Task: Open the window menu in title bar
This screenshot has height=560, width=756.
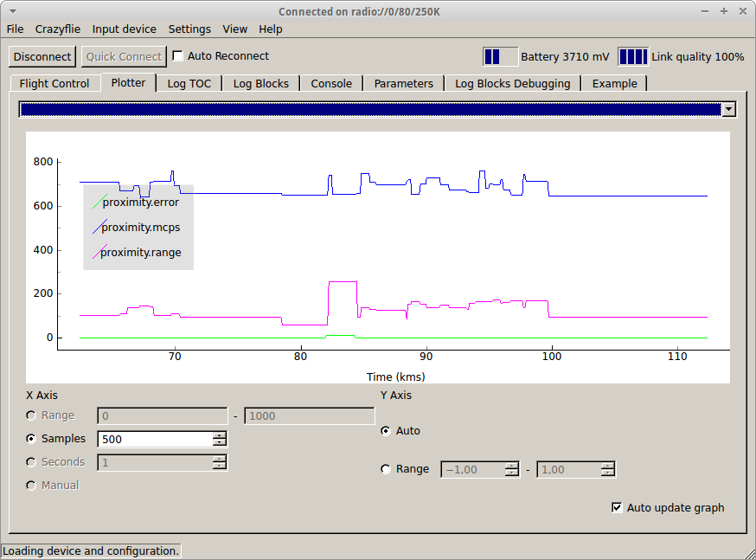Action: (x=12, y=10)
